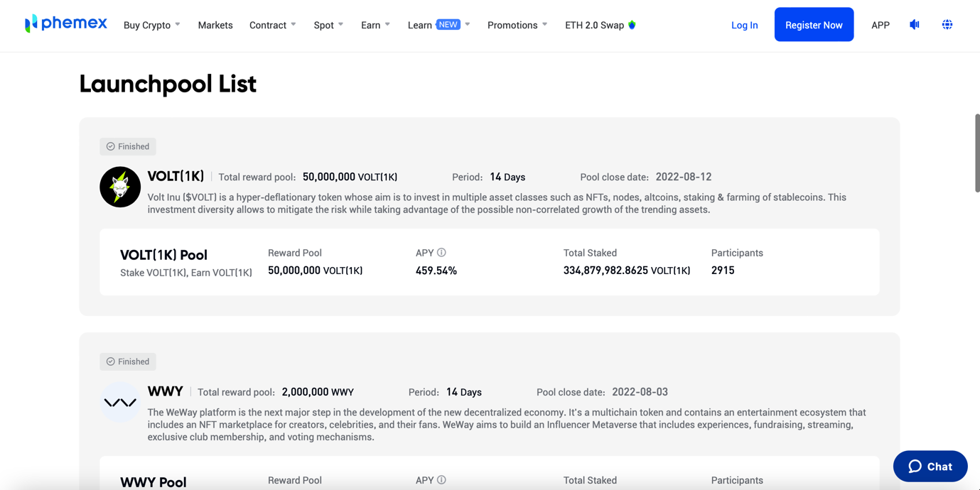Click the APP link in header
Image resolution: width=980 pixels, height=490 pixels.
coord(881,25)
